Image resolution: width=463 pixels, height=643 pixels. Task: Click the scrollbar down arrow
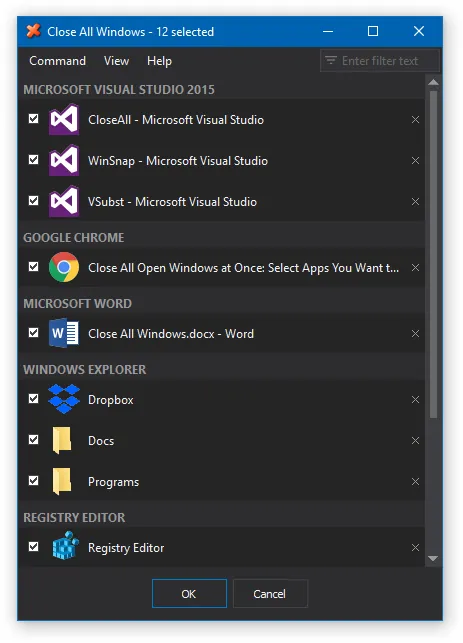(x=433, y=558)
